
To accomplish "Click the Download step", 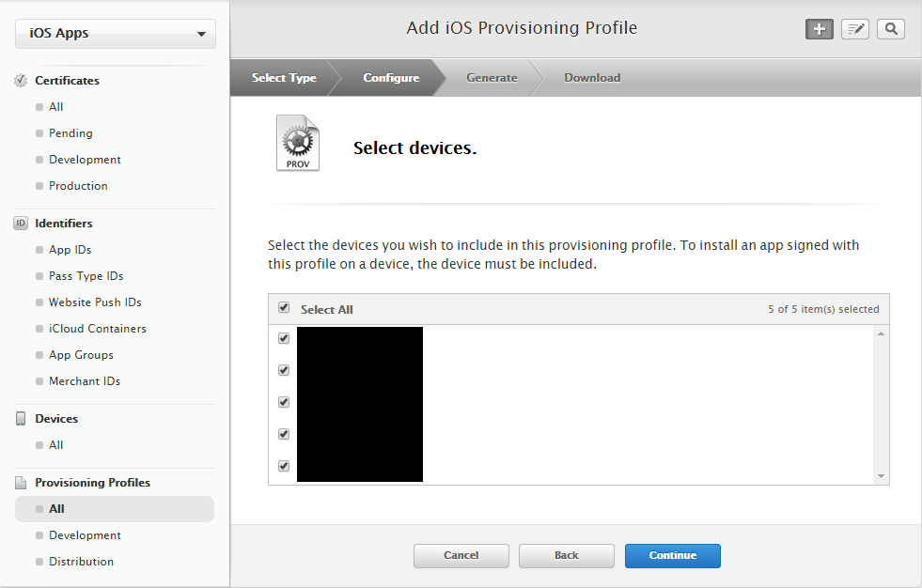I will click(x=592, y=78).
